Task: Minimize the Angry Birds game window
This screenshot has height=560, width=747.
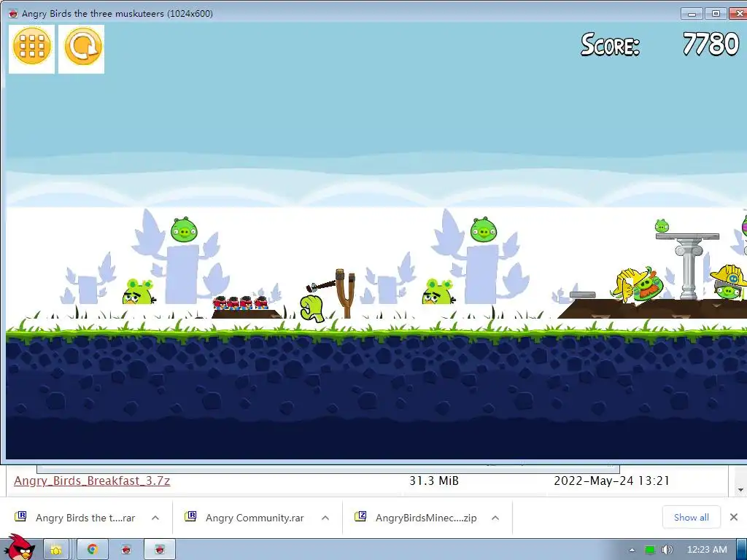Action: pyautogui.click(x=692, y=14)
